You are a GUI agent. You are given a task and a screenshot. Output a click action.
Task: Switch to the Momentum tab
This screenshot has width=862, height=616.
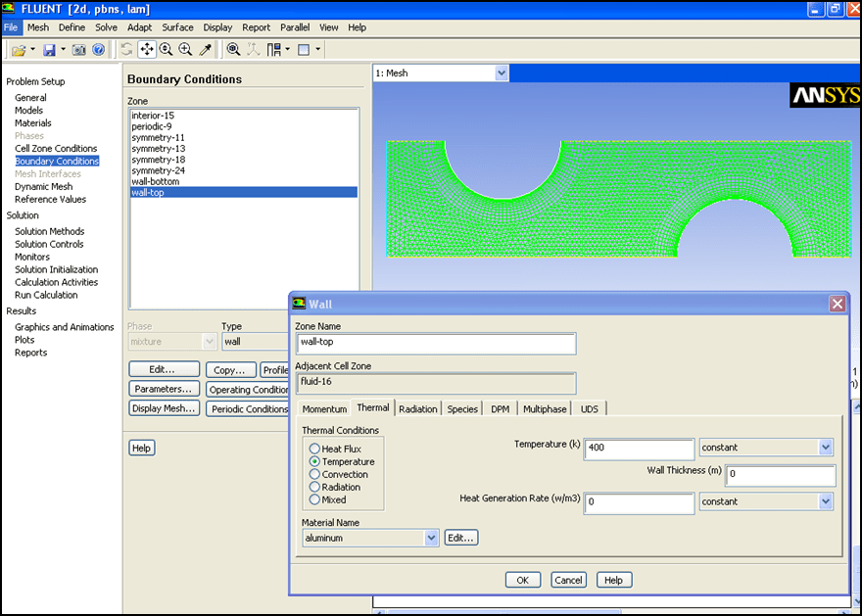pyautogui.click(x=324, y=408)
